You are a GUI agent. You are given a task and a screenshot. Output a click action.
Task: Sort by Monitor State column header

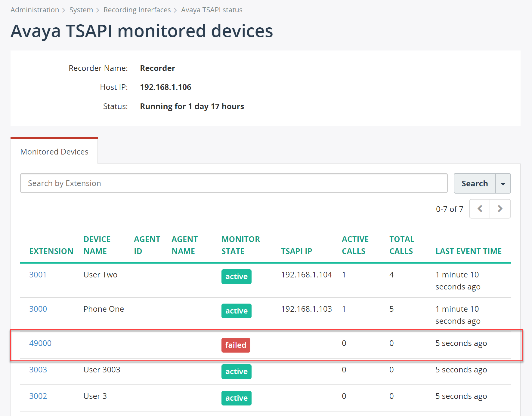241,245
